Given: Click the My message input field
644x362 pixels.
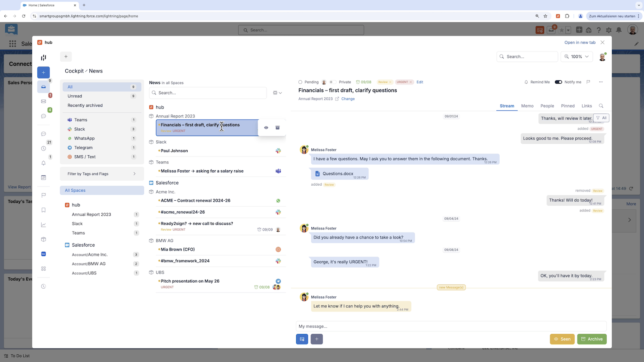Looking at the screenshot, I should (451, 326).
